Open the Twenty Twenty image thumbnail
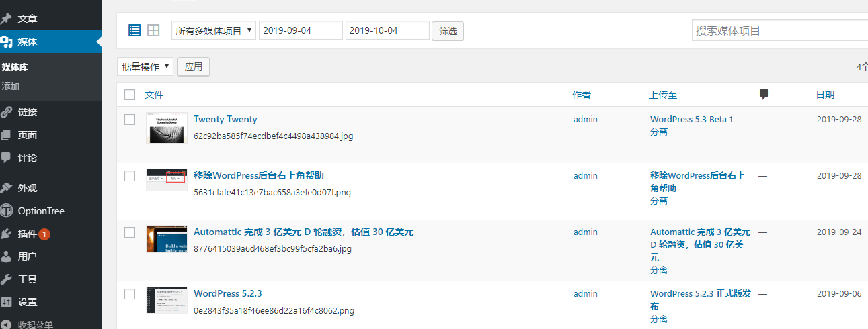868x329 pixels. (166, 128)
